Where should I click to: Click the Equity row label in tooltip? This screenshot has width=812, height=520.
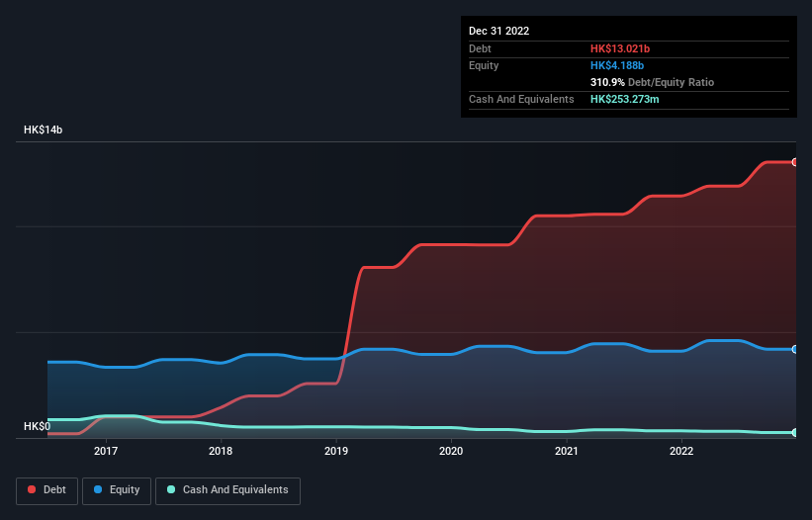(x=484, y=65)
